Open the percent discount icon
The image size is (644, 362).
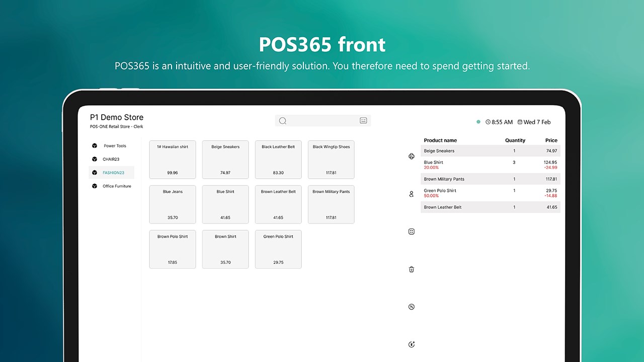point(412,307)
